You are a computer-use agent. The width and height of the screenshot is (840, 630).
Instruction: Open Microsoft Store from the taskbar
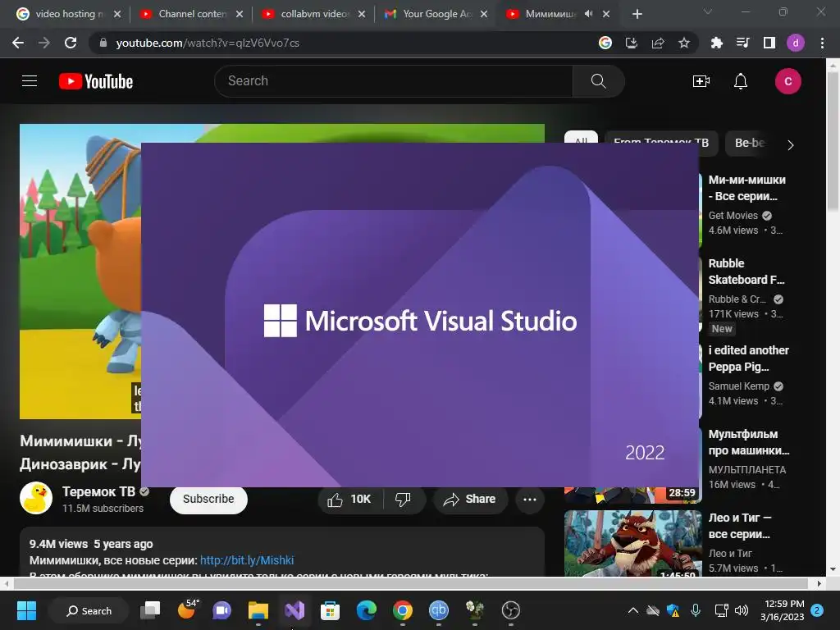[330, 610]
